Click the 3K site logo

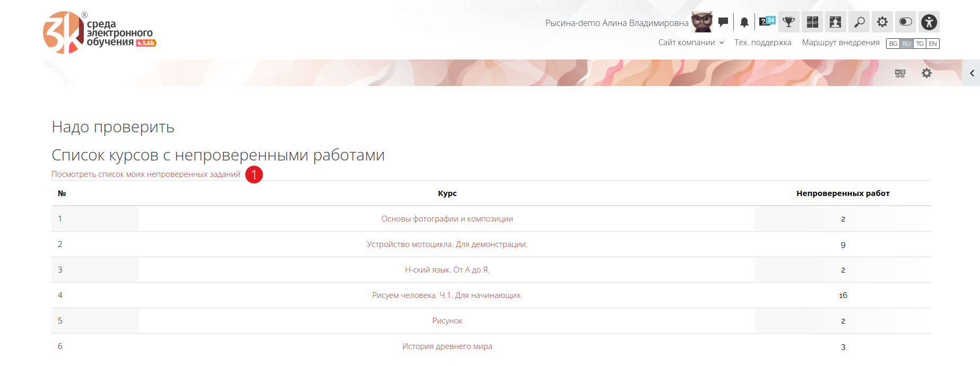coord(99,32)
